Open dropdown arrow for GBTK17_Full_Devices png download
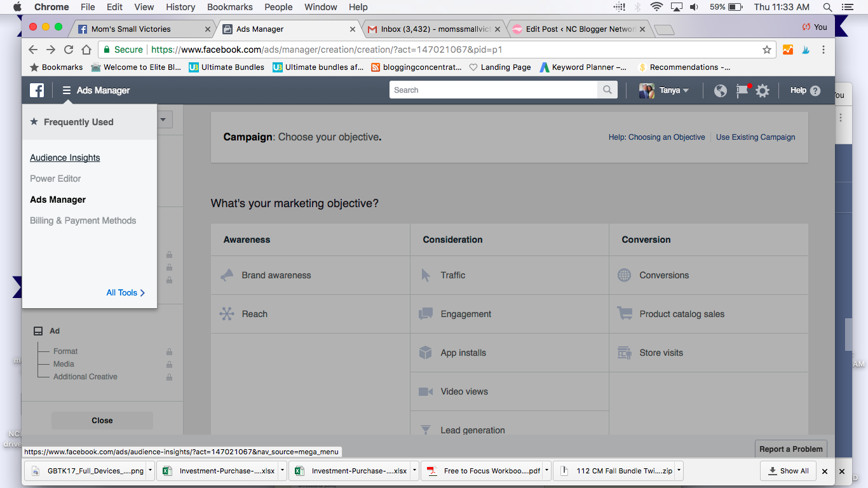 pos(150,471)
